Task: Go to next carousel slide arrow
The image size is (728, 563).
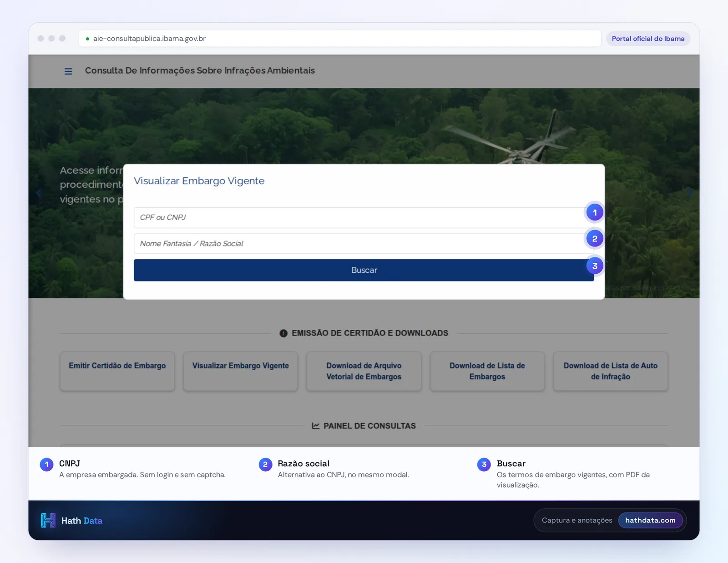Action: point(690,193)
